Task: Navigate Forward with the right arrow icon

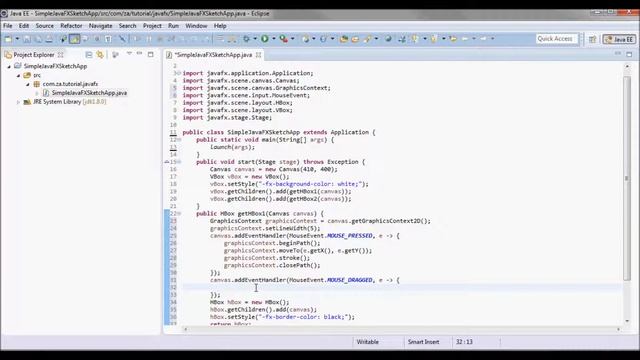Action: [483, 39]
